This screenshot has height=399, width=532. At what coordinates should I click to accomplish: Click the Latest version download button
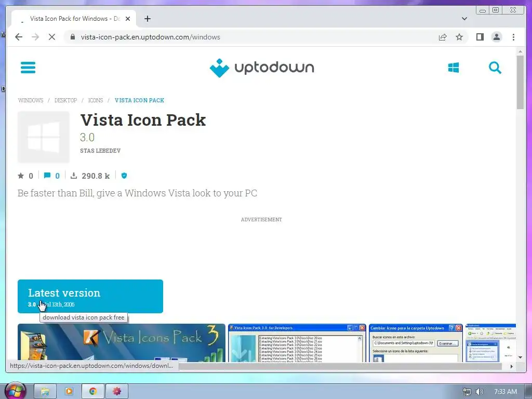tap(90, 296)
